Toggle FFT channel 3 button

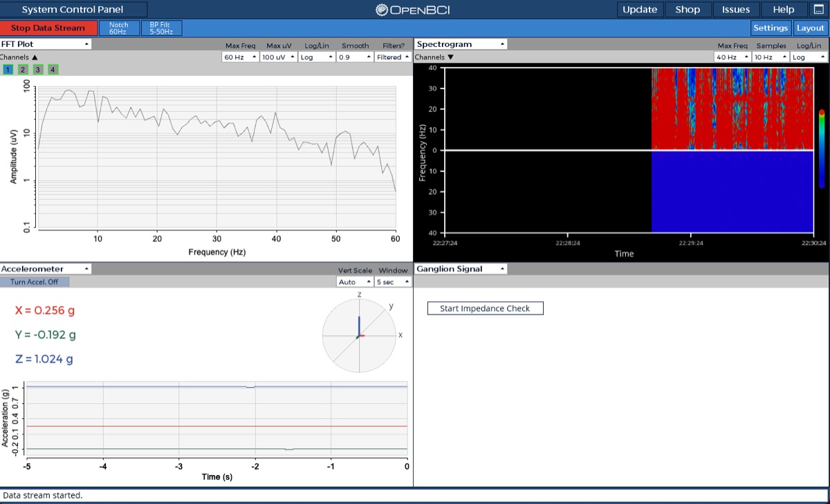coord(38,69)
